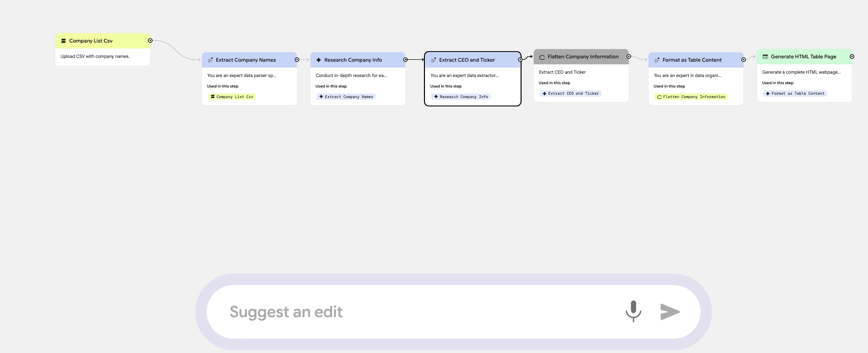Click the Research Company Info reference chip

pos(461,97)
